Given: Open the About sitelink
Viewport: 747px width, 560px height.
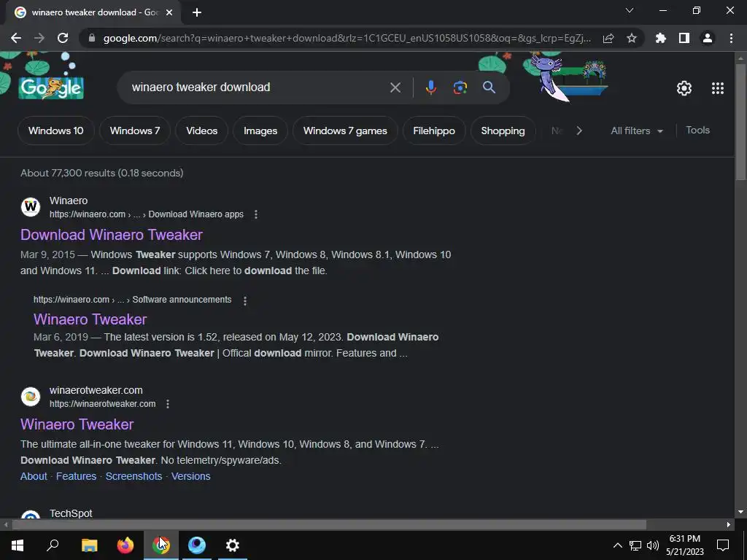Looking at the screenshot, I should click(x=34, y=476).
